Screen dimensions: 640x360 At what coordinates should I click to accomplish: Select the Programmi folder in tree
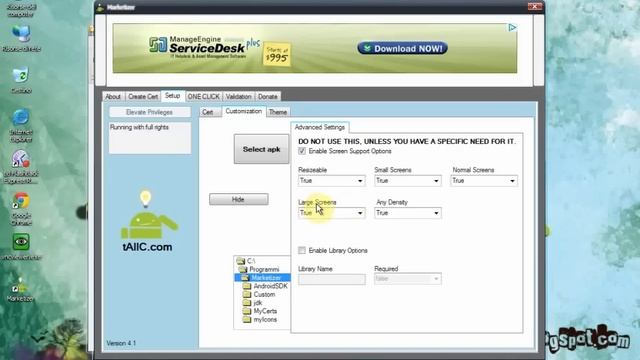point(264,269)
